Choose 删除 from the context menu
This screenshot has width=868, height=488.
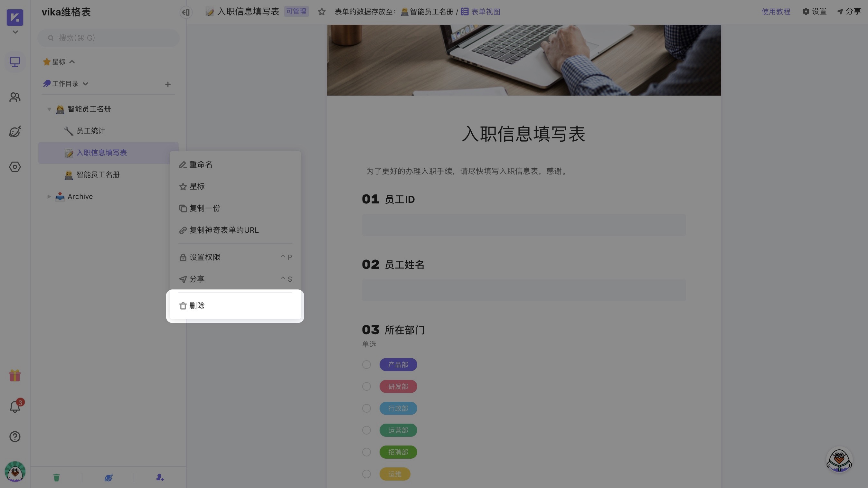[197, 305]
